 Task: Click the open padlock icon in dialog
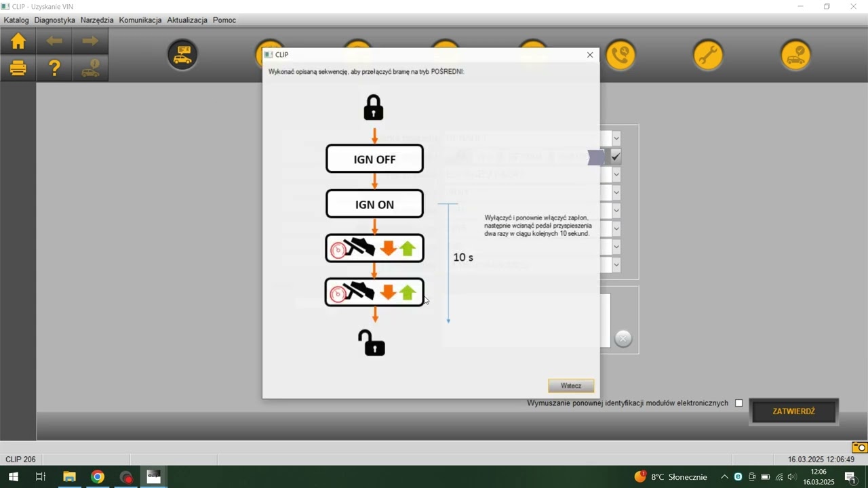click(372, 343)
